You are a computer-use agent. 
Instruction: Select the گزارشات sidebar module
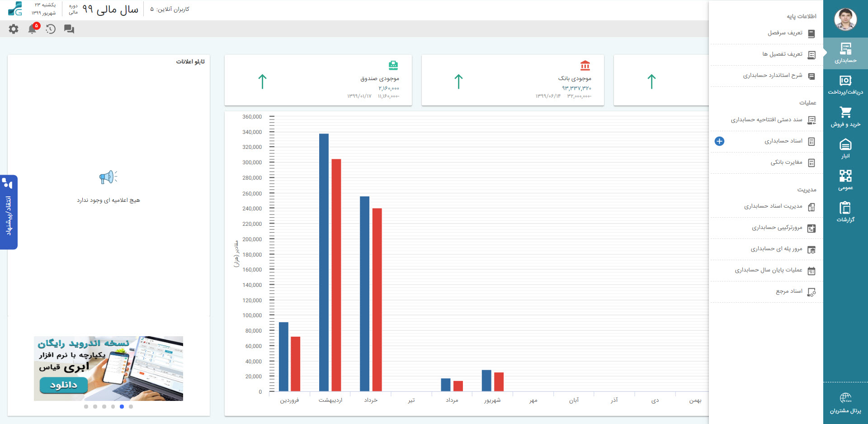coord(845,212)
